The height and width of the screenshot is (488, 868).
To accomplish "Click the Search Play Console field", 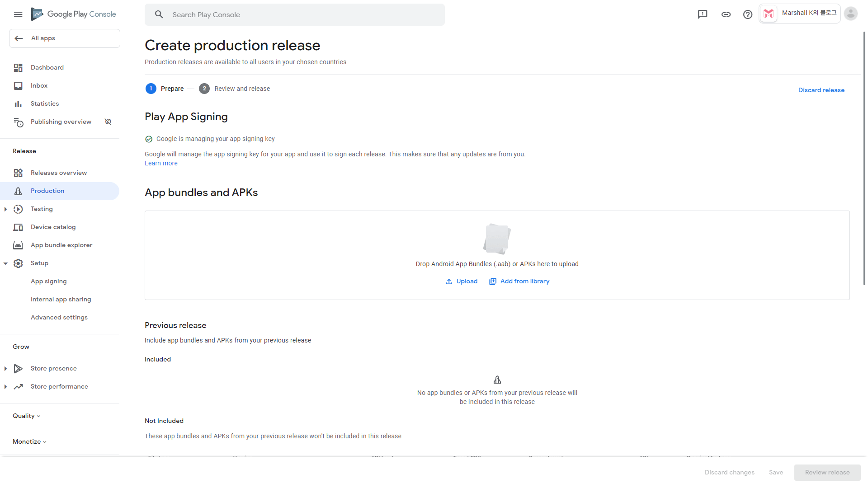I will pos(294,15).
